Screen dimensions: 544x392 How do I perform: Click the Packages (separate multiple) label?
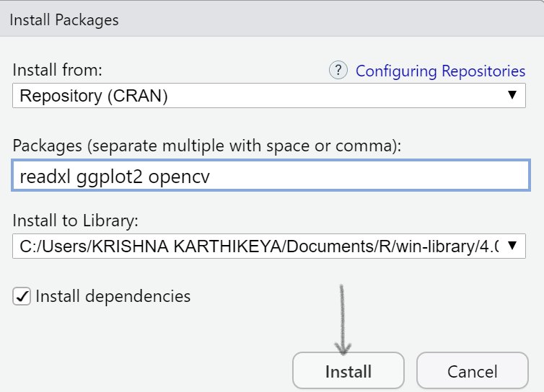(x=206, y=146)
